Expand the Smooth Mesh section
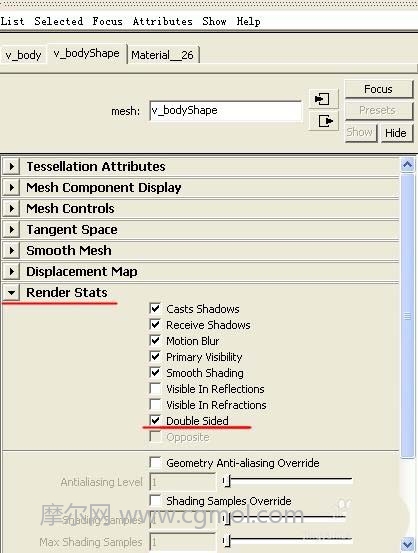The width and height of the screenshot is (418, 553). point(11,250)
